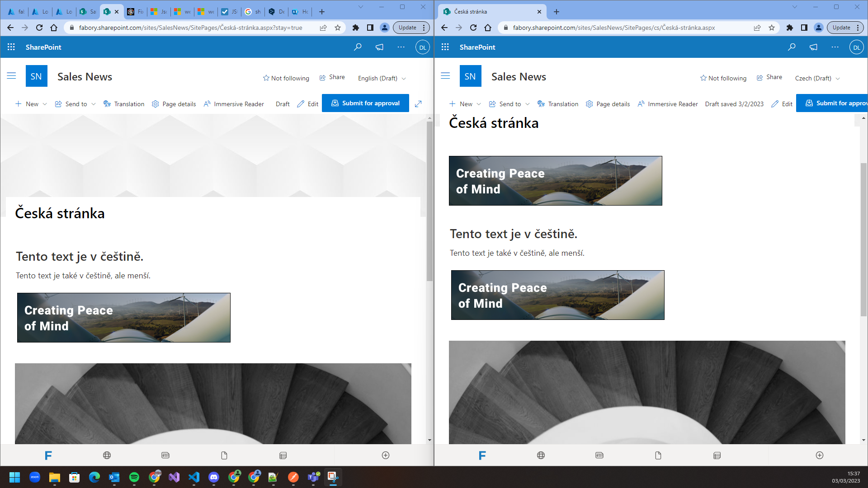This screenshot has height=488, width=868.
Task: Click upper Creating Peace of Mind banner, right window
Action: pyautogui.click(x=555, y=181)
